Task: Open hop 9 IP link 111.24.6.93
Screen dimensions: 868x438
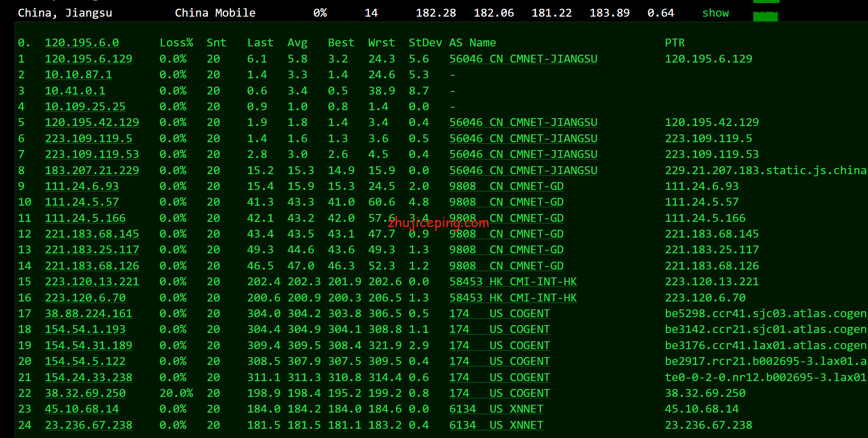Action: click(x=82, y=186)
